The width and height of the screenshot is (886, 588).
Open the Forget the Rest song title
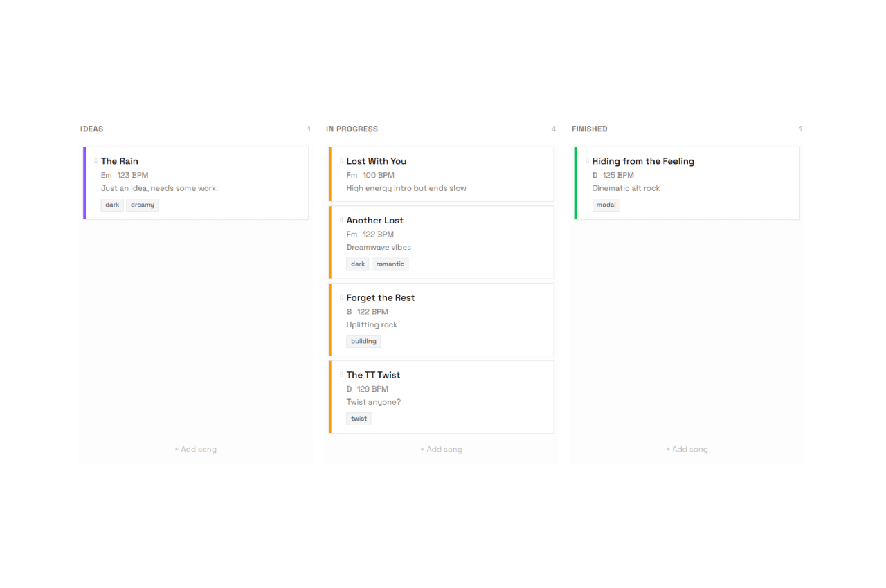pos(381,298)
